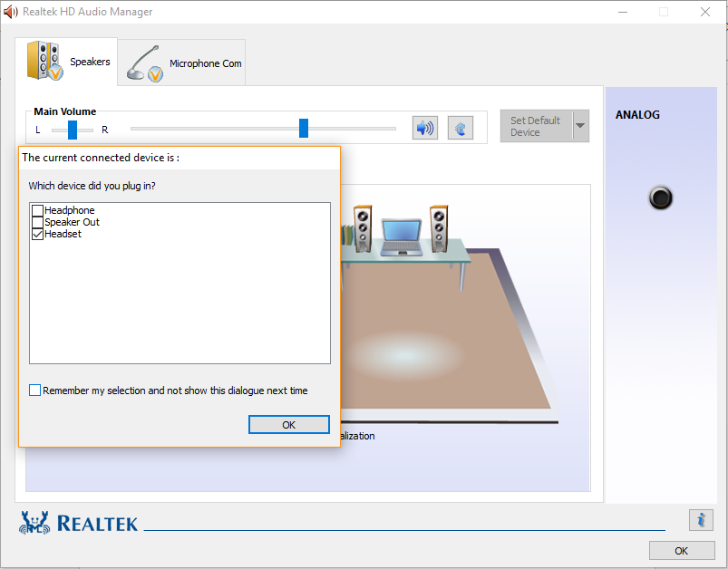Screen dimensions: 728x569
Task: Switch to the Speakers tab
Action: click(66, 62)
